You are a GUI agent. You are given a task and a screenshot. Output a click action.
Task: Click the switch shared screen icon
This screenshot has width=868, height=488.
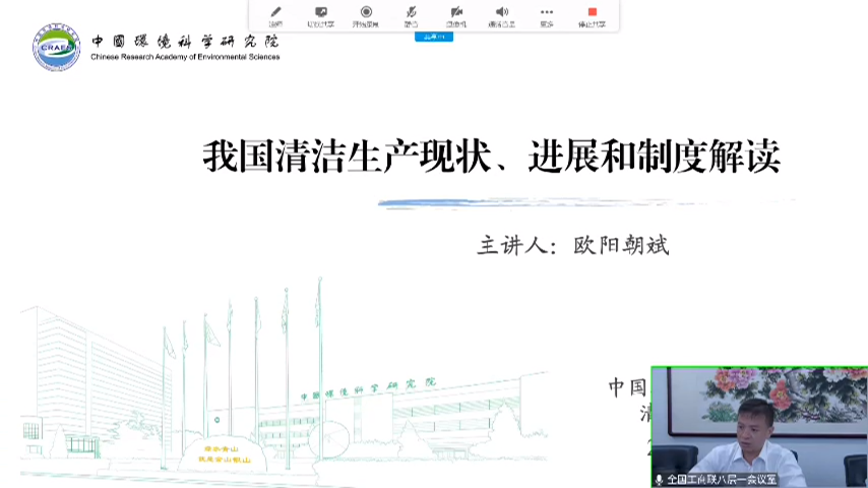pyautogui.click(x=321, y=13)
